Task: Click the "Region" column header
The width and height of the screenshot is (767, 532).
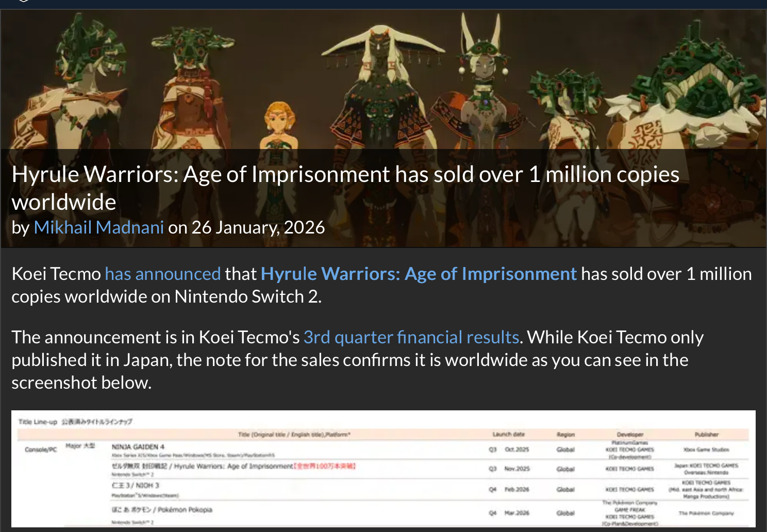Action: (x=565, y=435)
